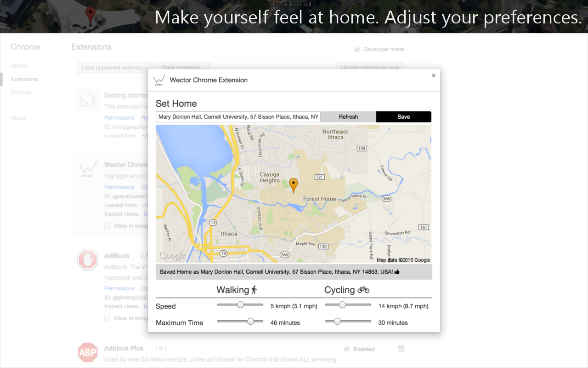588x368 pixels.
Task: Click the Walking Speed slider
Action: tap(240, 305)
